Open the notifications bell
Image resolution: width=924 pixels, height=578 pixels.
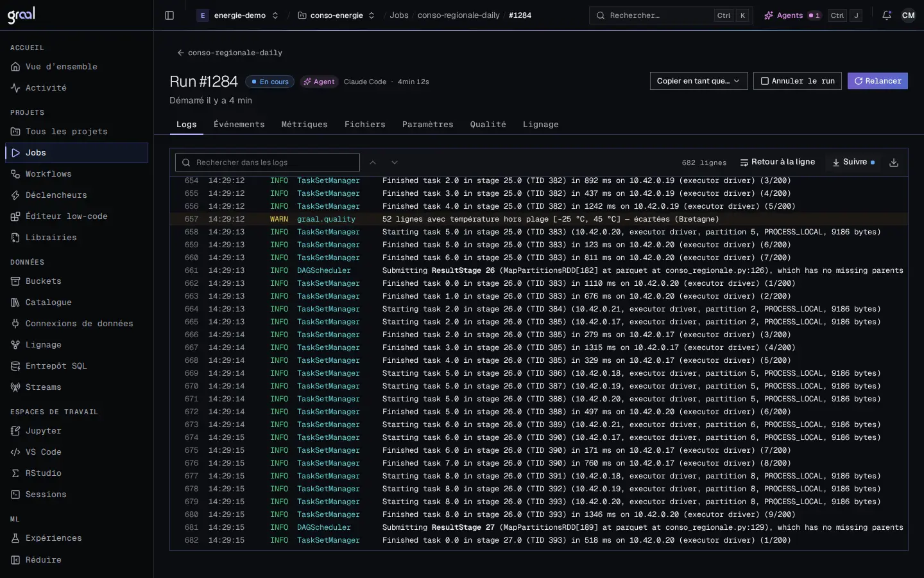click(887, 15)
